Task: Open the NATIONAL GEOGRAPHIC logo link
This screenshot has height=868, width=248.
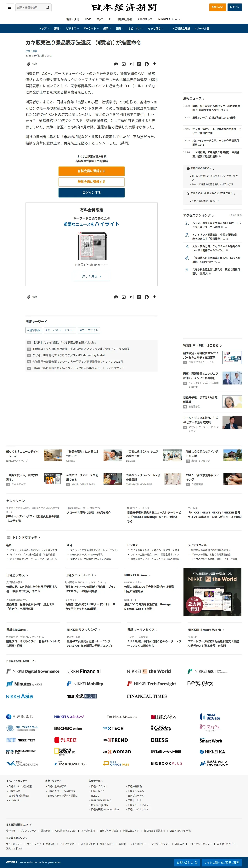Action: (x=65, y=752)
